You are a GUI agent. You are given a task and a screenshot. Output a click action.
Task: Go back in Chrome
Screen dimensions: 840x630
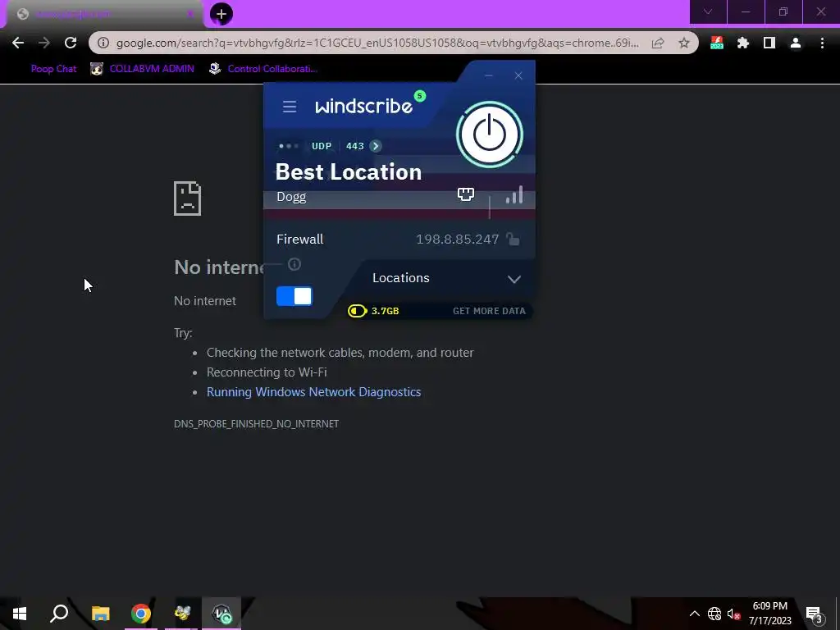[18, 43]
